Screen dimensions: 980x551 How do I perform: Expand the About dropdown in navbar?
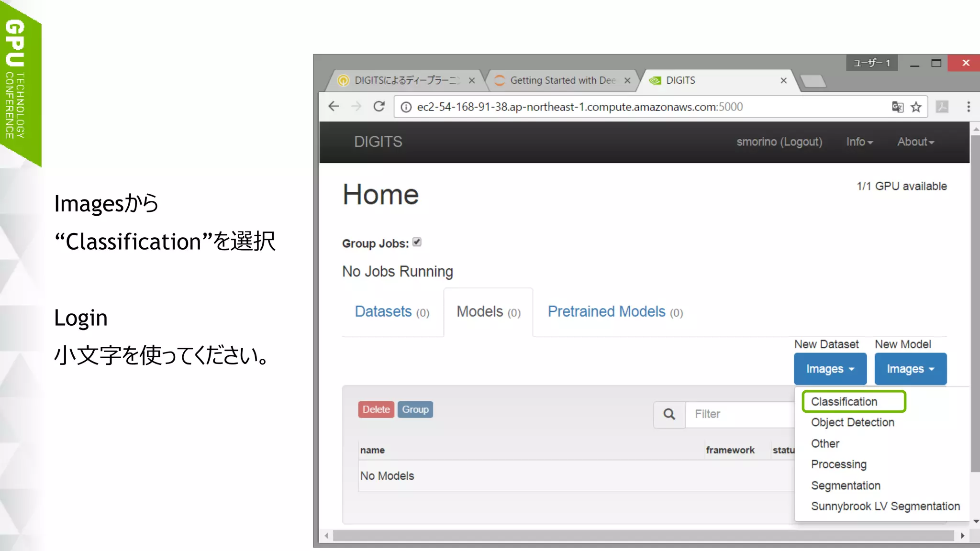tap(915, 142)
